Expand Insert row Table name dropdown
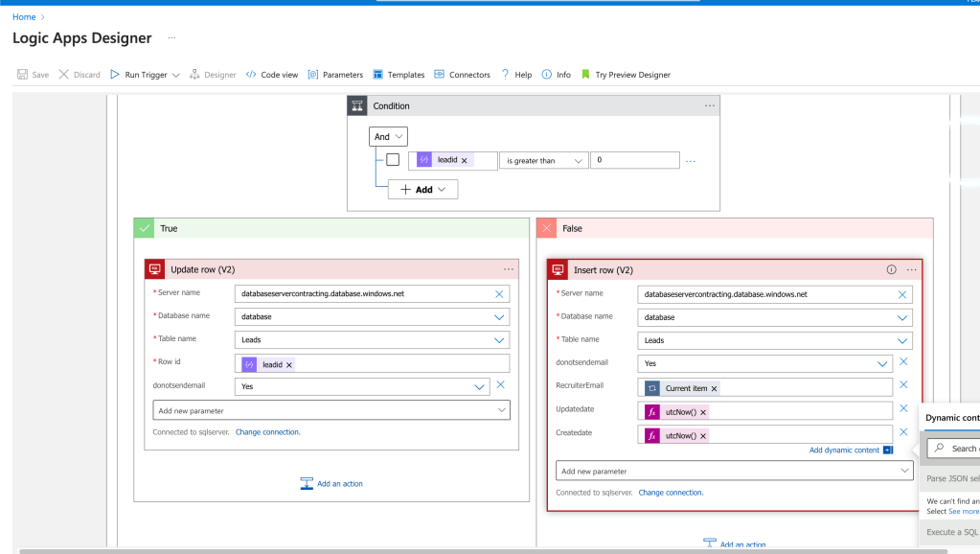The width and height of the screenshot is (980, 554). [902, 341]
